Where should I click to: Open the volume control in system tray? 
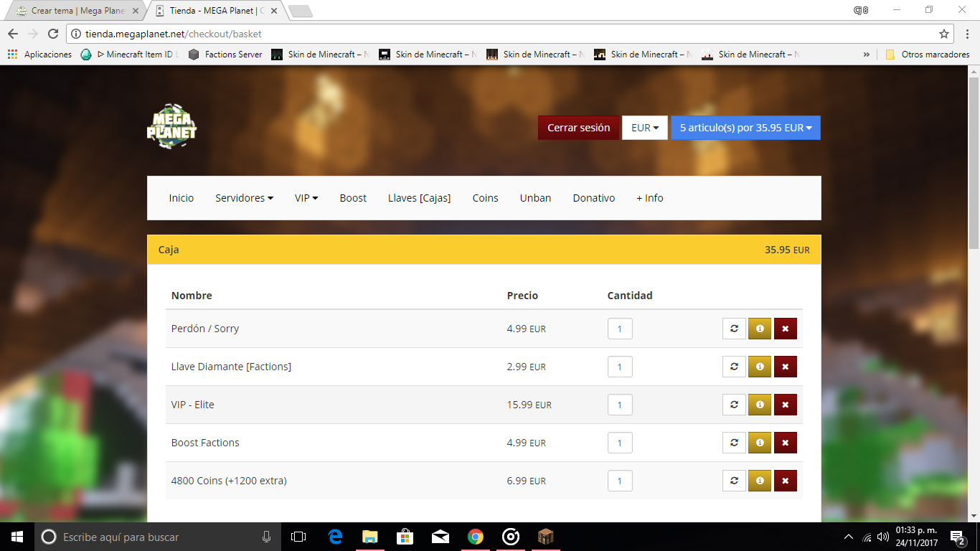(x=883, y=537)
